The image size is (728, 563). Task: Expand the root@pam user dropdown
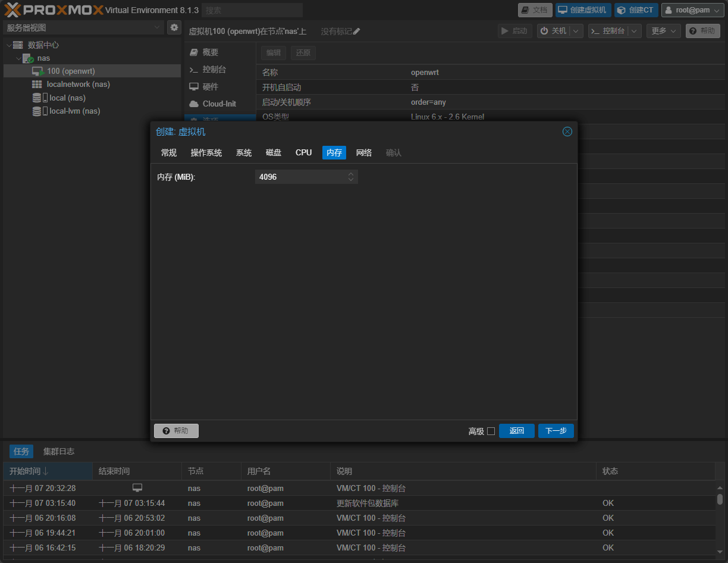tap(693, 10)
